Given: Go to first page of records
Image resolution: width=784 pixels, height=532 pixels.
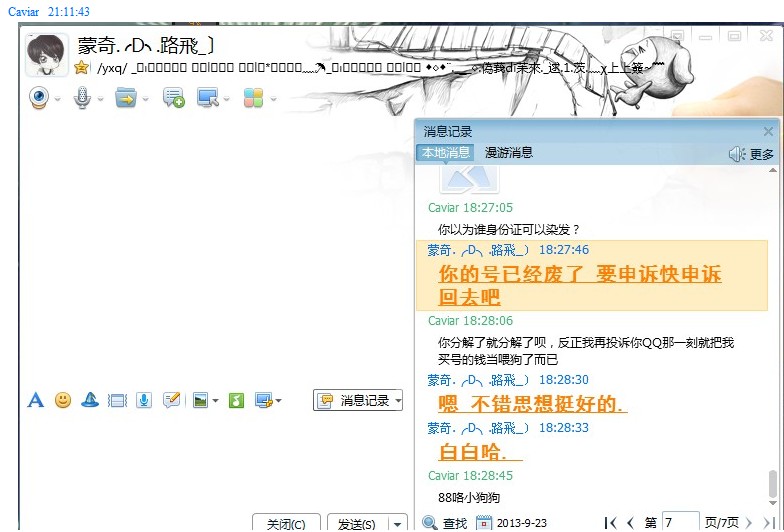Looking at the screenshot, I should (610, 523).
